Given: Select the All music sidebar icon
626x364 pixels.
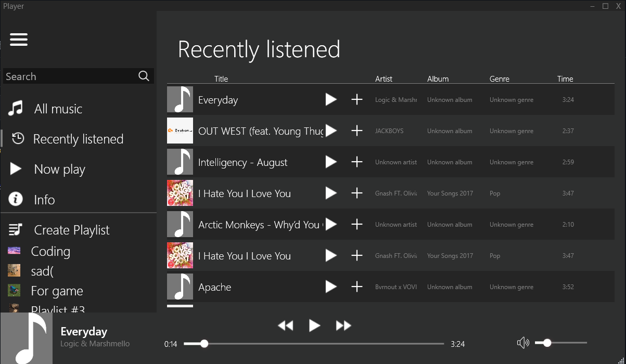Looking at the screenshot, I should pyautogui.click(x=15, y=108).
